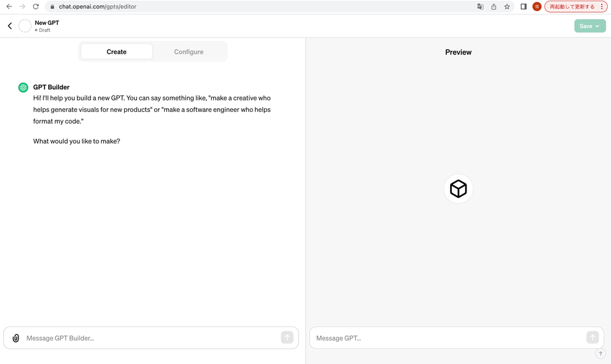Click the send arrow in Preview message box

[593, 337]
